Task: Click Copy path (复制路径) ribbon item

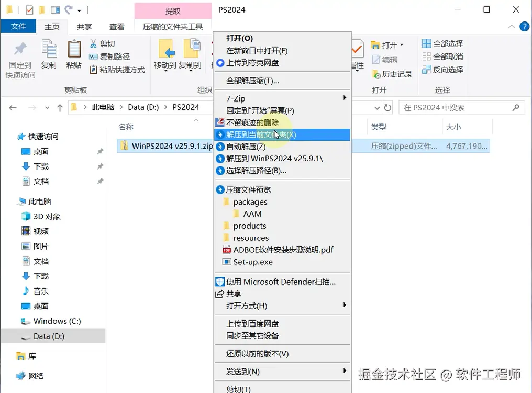Action: pos(109,57)
